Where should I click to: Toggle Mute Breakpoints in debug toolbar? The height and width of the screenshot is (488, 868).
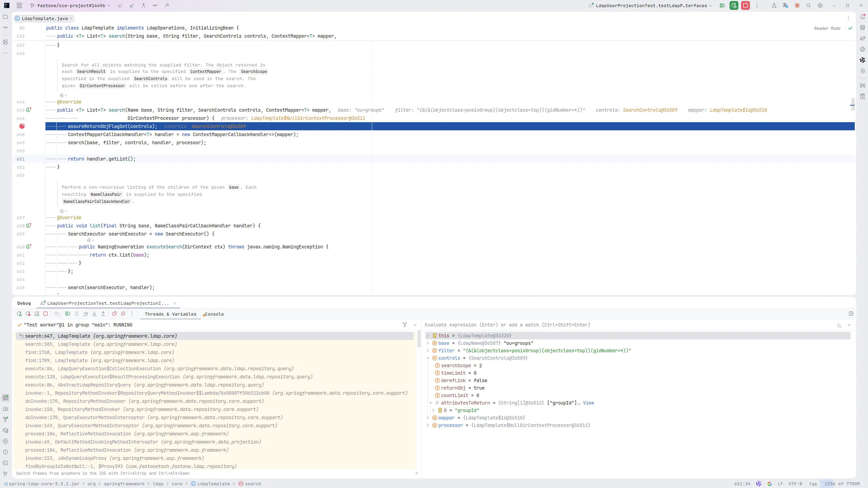pyautogui.click(x=123, y=314)
